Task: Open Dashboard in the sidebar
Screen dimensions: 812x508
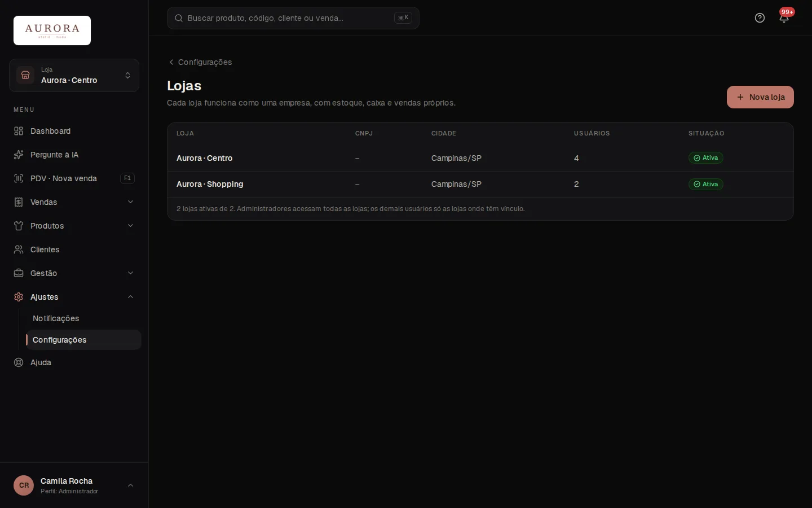Action: click(74, 131)
